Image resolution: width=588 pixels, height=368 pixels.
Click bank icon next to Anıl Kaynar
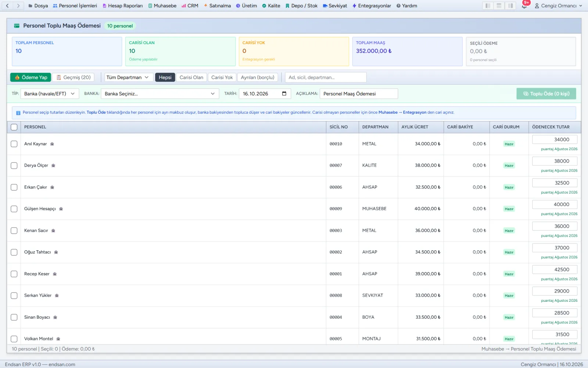tap(52, 144)
